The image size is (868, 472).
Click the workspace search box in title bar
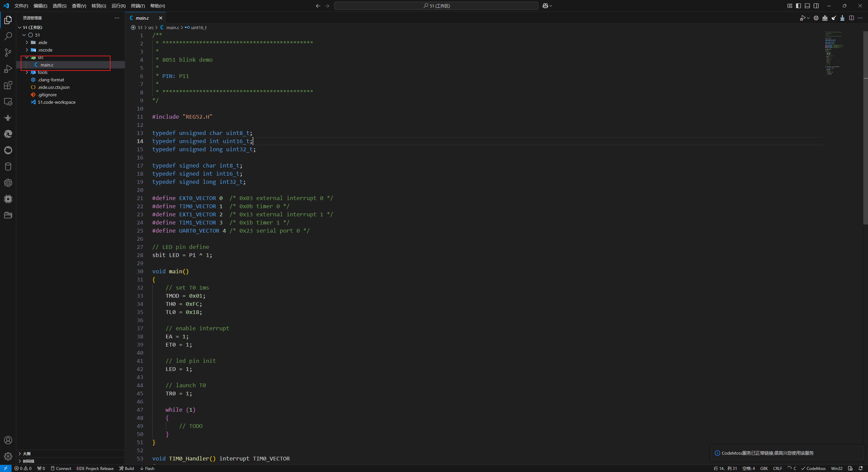436,6
